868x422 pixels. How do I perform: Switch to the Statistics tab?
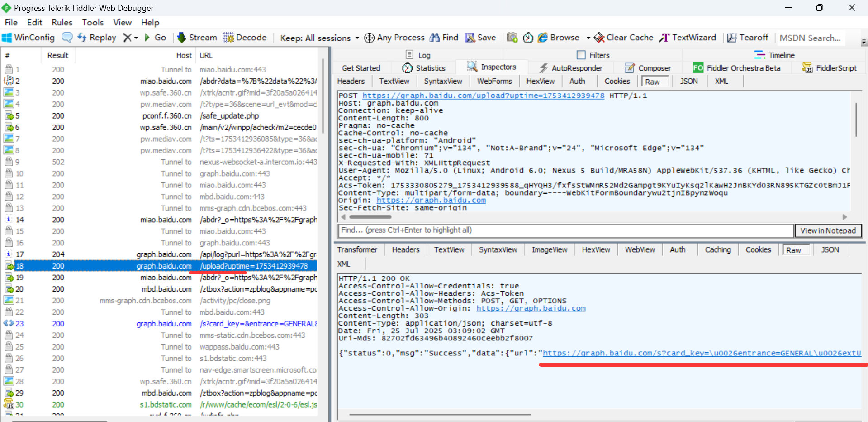coord(424,68)
